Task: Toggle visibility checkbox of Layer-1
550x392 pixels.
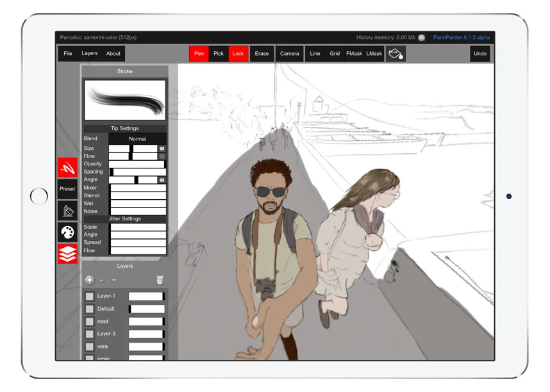Action: coord(90,297)
